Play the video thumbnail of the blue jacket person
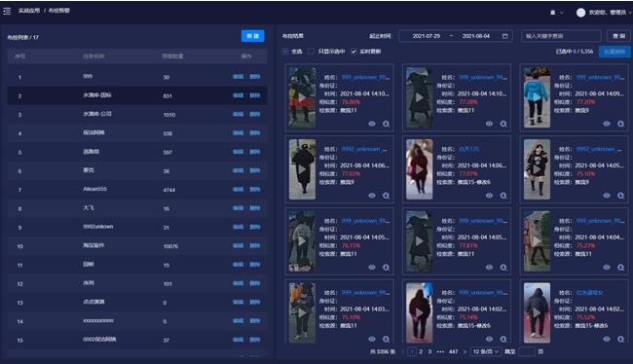Viewport: 633px width, 364px height. click(537, 97)
